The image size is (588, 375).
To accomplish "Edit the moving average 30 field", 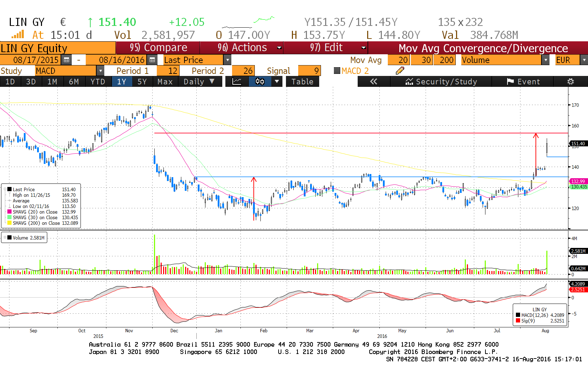I will (x=422, y=60).
